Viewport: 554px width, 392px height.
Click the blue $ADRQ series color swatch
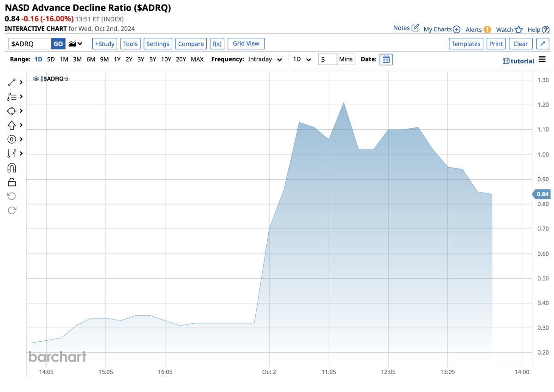[x=42, y=79]
